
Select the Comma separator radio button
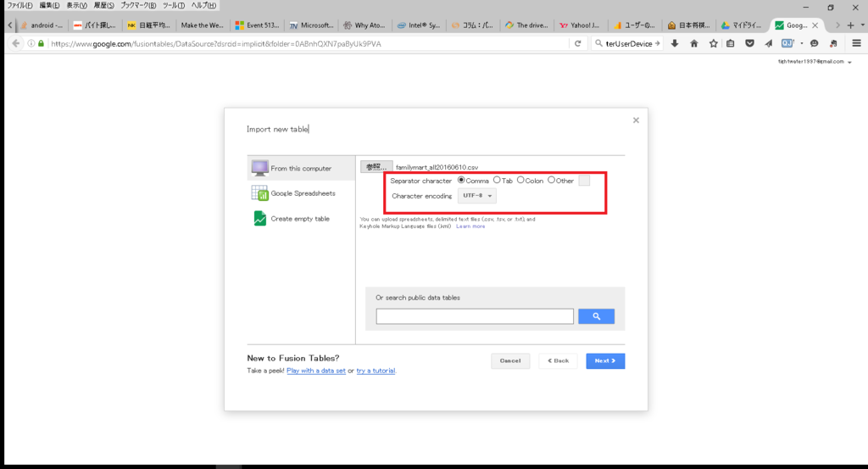461,180
